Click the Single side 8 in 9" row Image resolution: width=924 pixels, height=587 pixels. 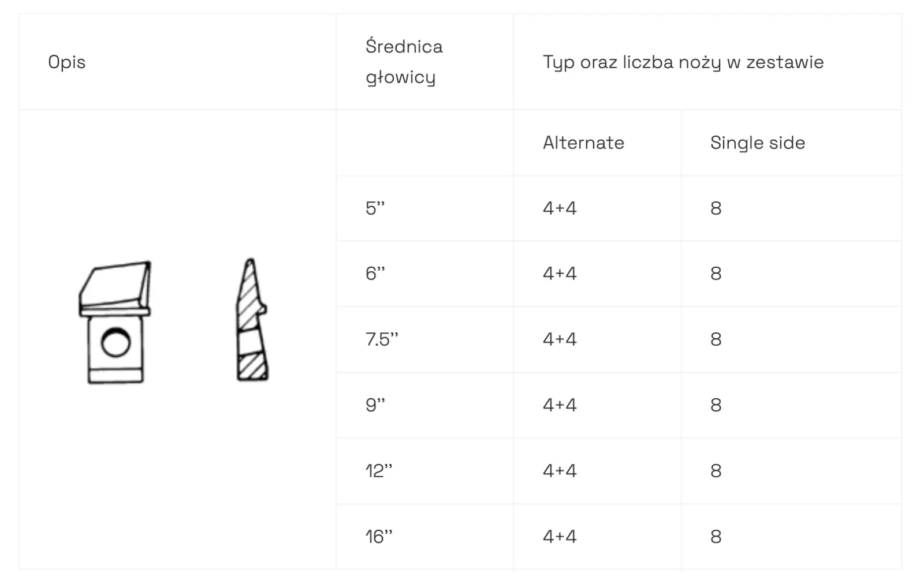pos(716,405)
